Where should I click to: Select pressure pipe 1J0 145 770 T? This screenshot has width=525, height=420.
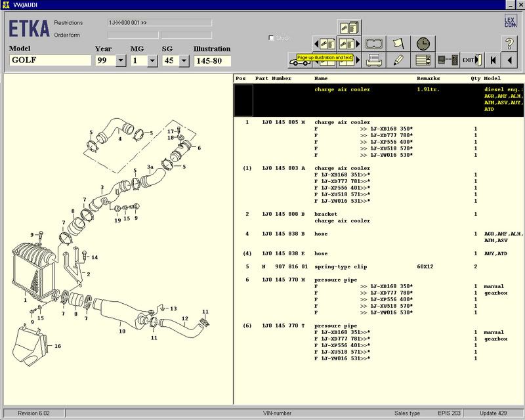(x=283, y=325)
